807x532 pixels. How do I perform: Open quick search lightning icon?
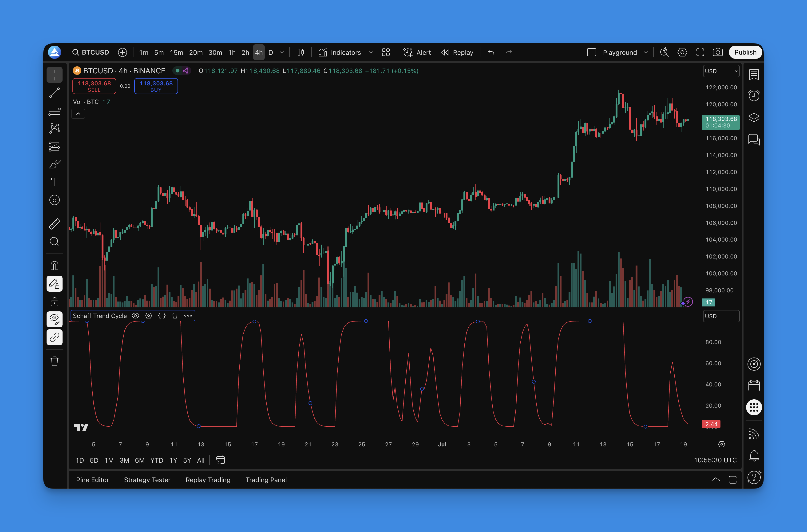pos(664,52)
